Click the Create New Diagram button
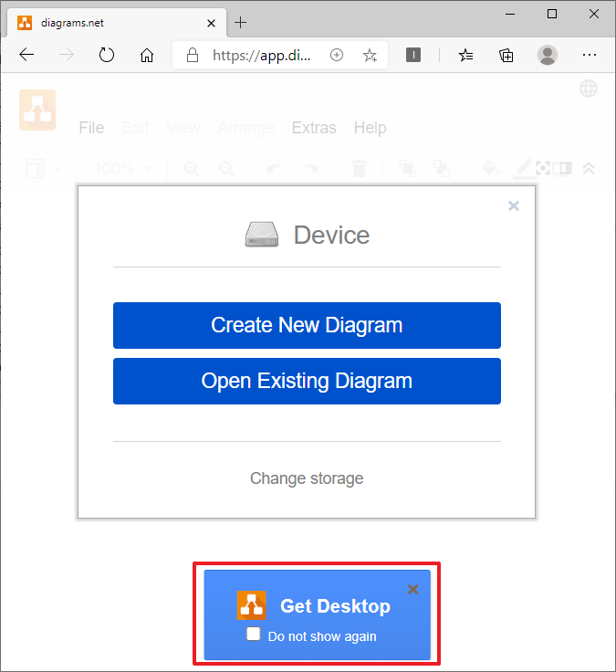616x672 pixels. [307, 325]
